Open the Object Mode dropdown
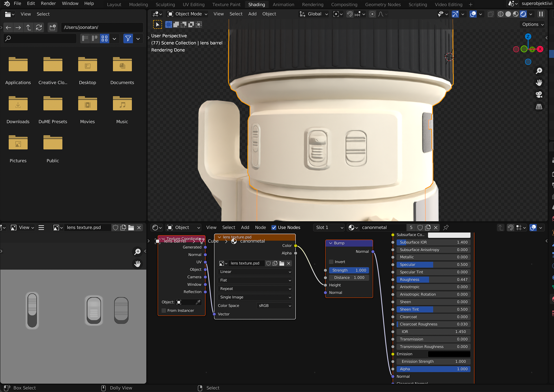 pos(188,14)
